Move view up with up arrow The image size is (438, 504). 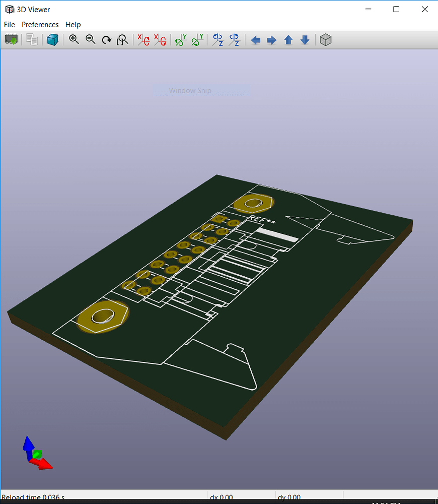(288, 40)
